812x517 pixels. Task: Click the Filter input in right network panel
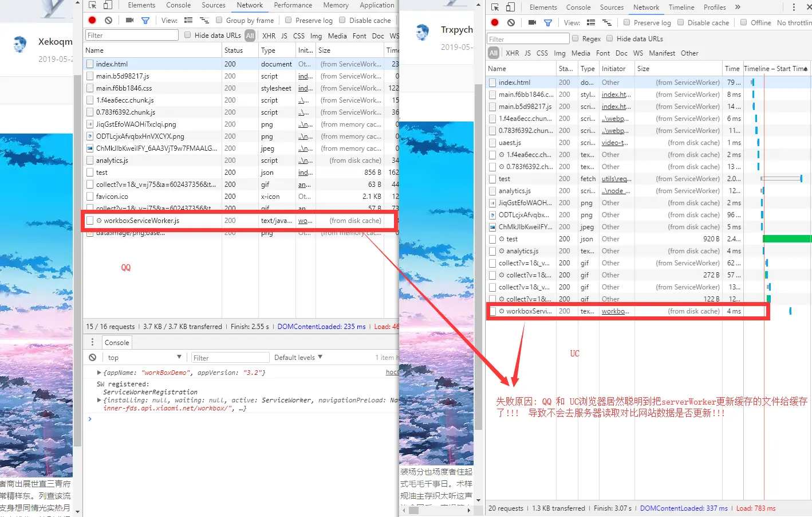(x=529, y=39)
